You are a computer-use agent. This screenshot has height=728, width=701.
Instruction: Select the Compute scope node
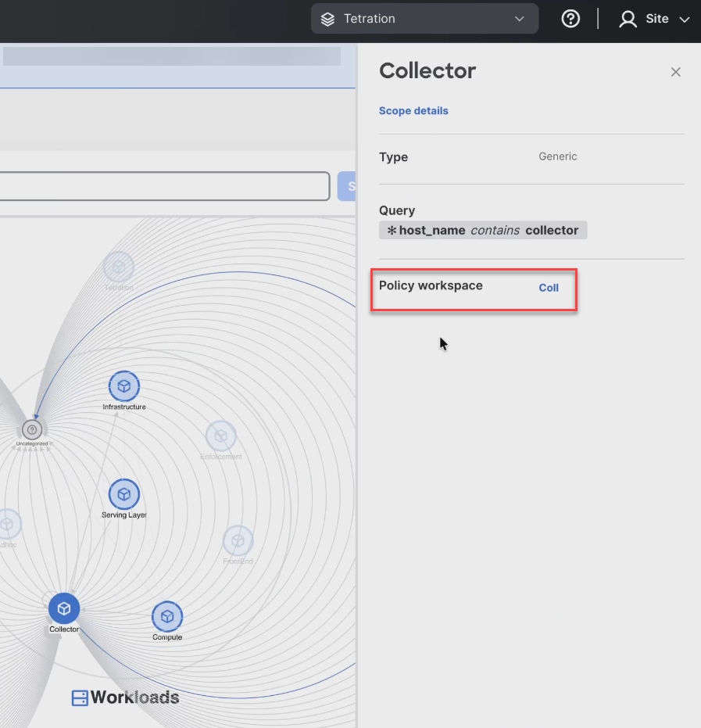[x=166, y=617]
